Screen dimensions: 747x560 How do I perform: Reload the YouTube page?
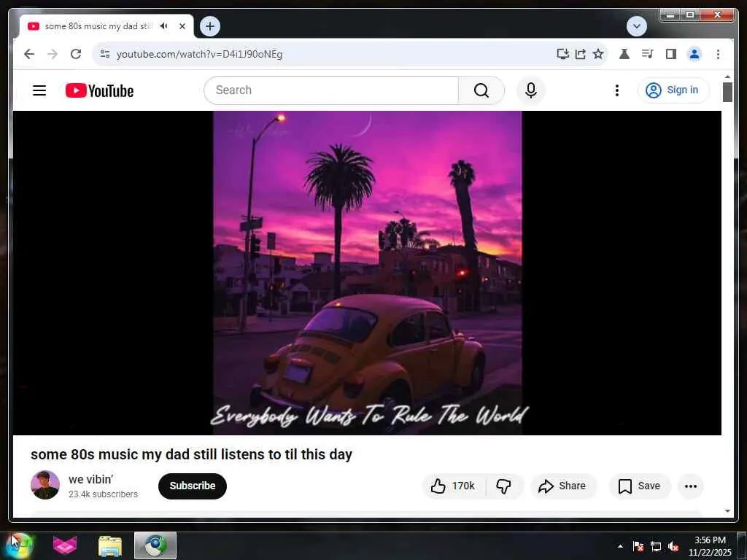click(x=76, y=54)
